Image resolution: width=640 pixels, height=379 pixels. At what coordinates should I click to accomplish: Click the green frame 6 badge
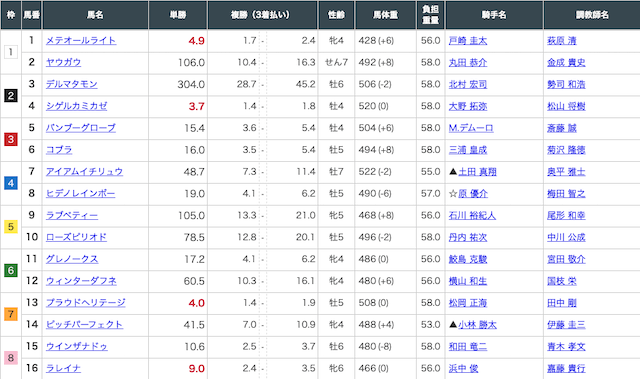(x=11, y=270)
